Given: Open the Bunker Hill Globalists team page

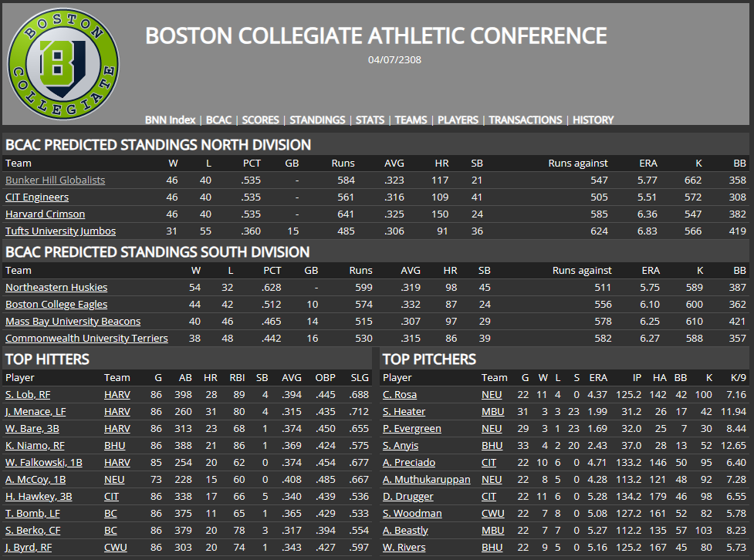Looking at the screenshot, I should (56, 180).
